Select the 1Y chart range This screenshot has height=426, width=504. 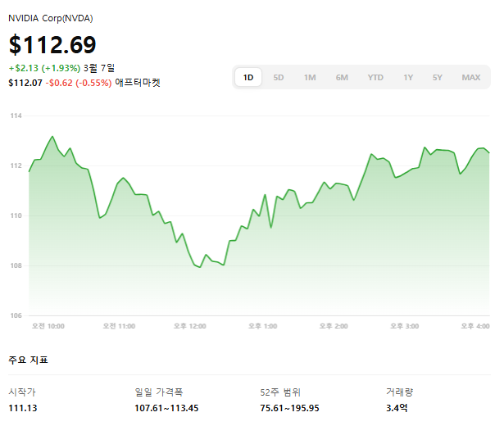click(x=408, y=78)
